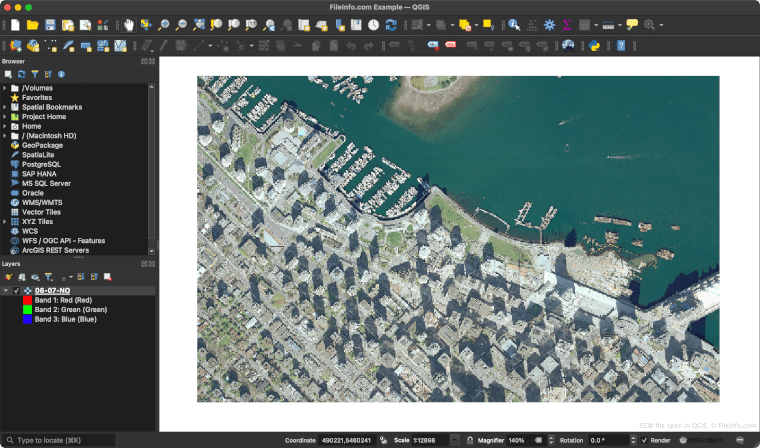Toggle the scale lock button
This screenshot has width=760, height=448.
(470, 440)
